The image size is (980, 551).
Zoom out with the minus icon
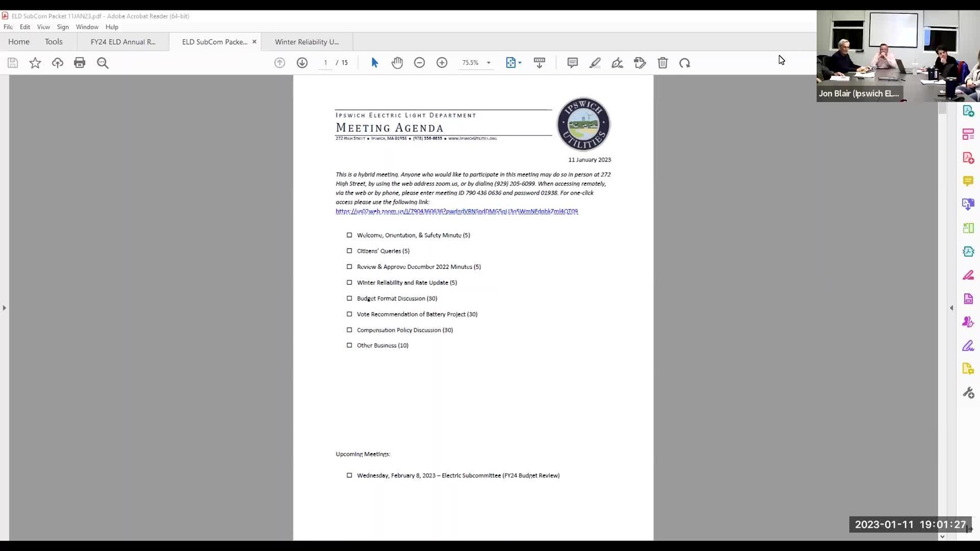[420, 63]
